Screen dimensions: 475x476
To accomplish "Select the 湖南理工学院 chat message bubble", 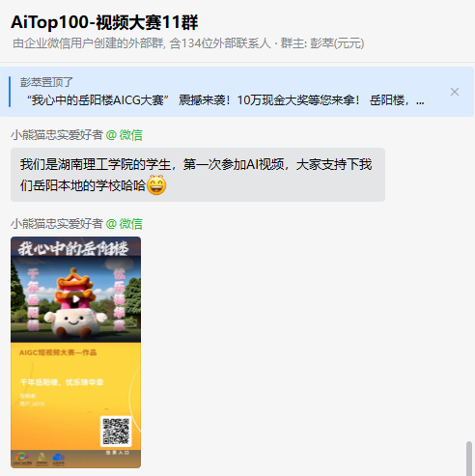I will tap(198, 175).
